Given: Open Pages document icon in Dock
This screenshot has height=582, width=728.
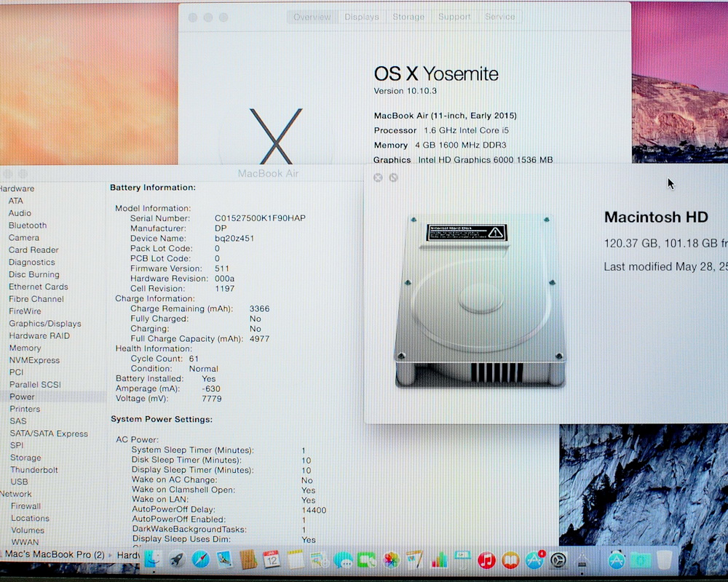Looking at the screenshot, I should 415,559.
